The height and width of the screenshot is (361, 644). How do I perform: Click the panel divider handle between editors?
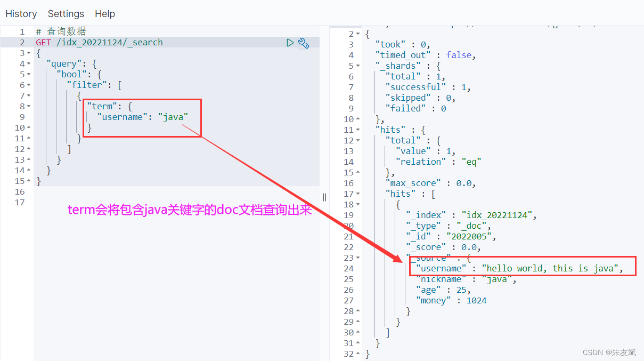pos(324,197)
